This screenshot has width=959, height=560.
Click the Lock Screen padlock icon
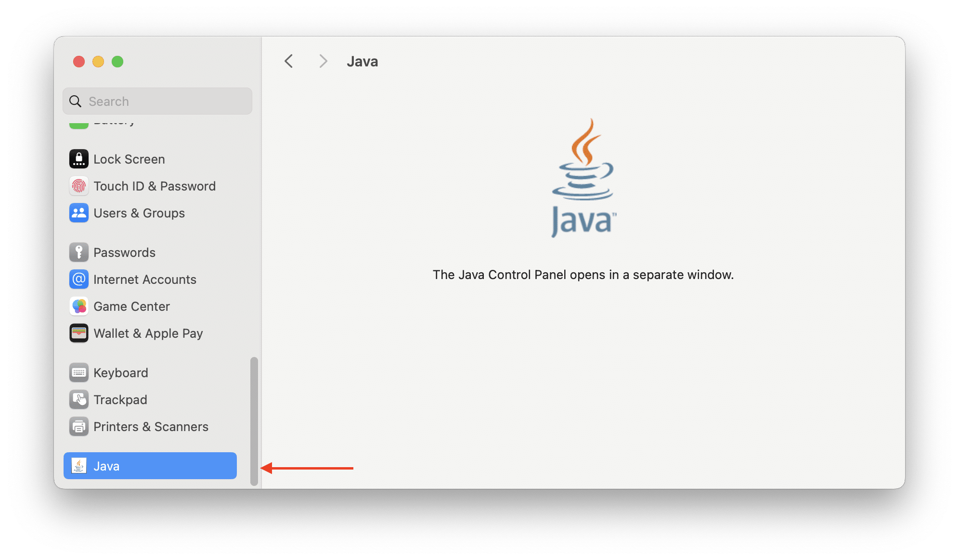pyautogui.click(x=79, y=159)
